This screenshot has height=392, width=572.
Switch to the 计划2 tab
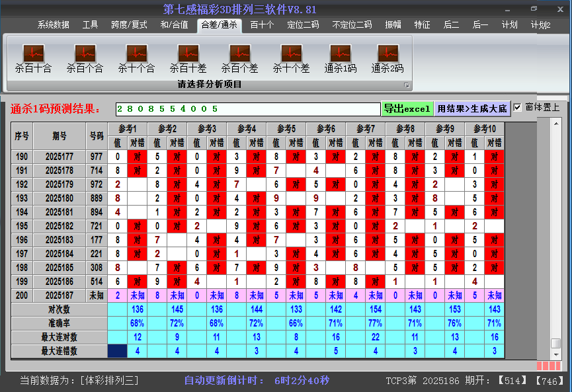[541, 25]
